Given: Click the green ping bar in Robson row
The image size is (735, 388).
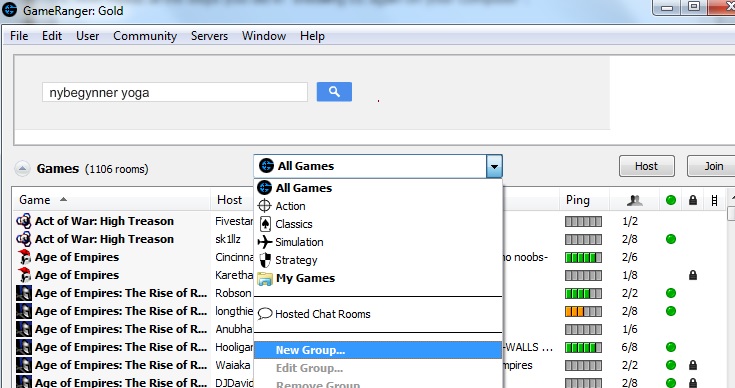Looking at the screenshot, I should pyautogui.click(x=583, y=293).
